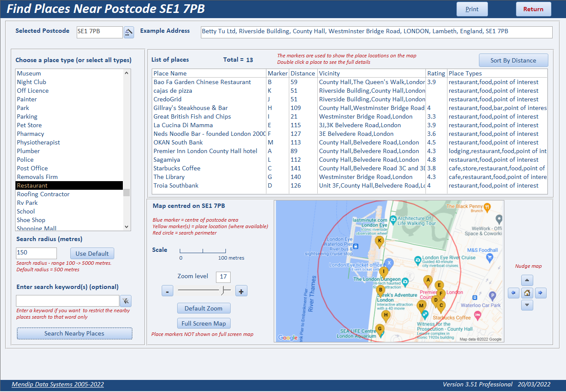The width and height of the screenshot is (566, 392).
Task: Sort the places list by distance
Action: (513, 60)
